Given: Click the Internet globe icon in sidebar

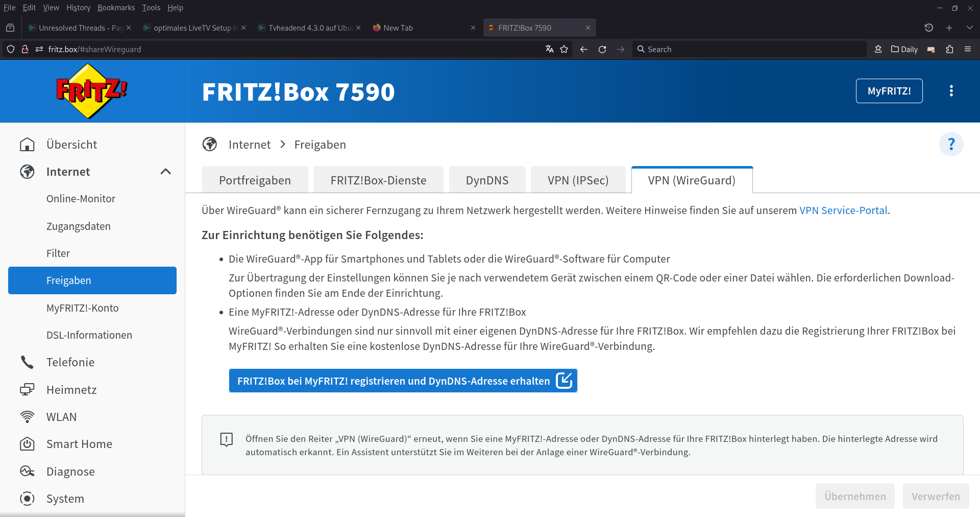Looking at the screenshot, I should coord(27,172).
